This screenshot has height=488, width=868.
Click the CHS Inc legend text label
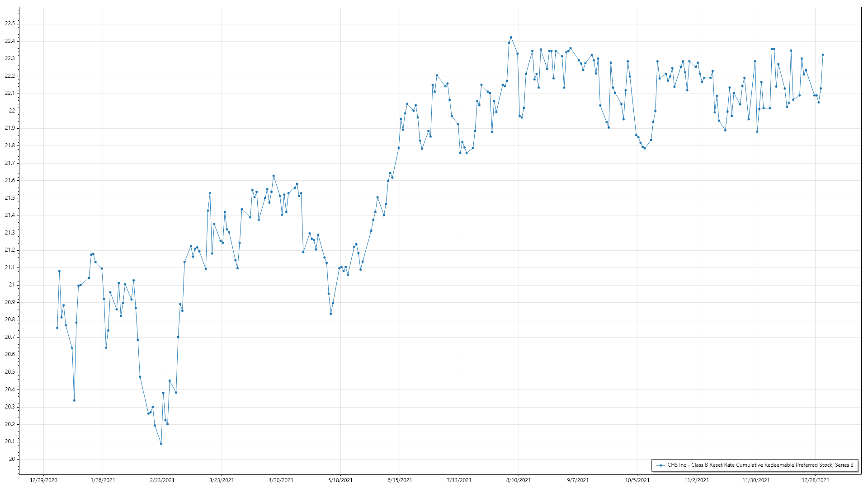[x=760, y=465]
